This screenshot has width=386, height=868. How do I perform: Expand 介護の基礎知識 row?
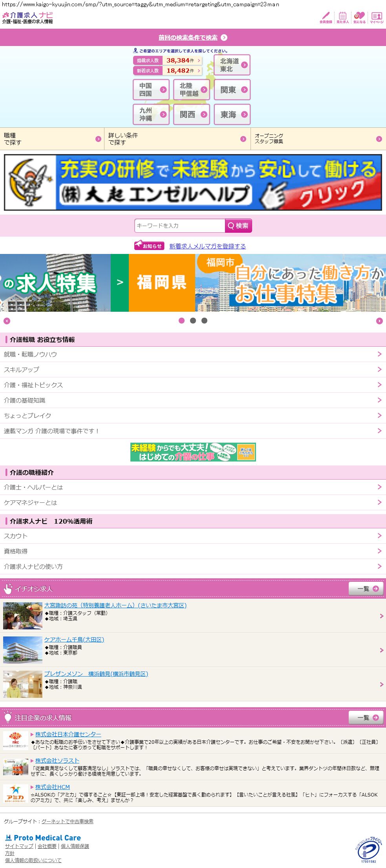pos(193,400)
